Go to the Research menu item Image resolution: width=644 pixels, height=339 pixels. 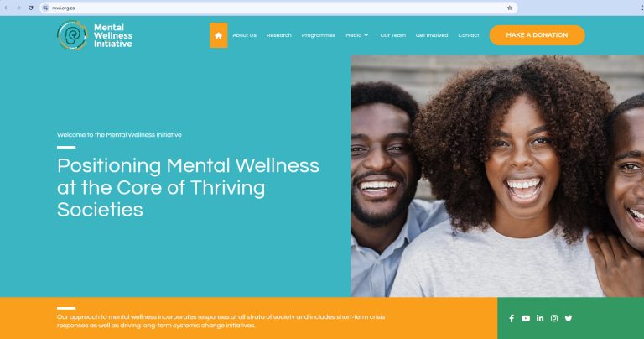(279, 35)
